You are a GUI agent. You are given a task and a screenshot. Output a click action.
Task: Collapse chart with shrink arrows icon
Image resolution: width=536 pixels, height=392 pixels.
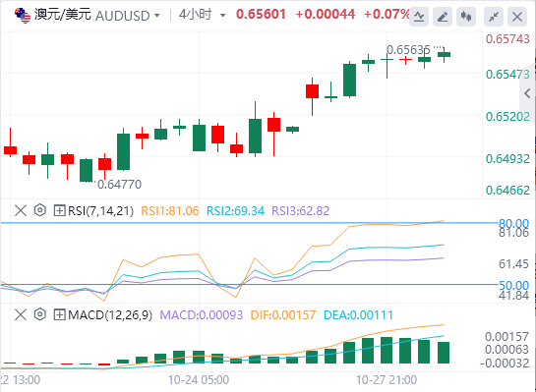[494, 17]
